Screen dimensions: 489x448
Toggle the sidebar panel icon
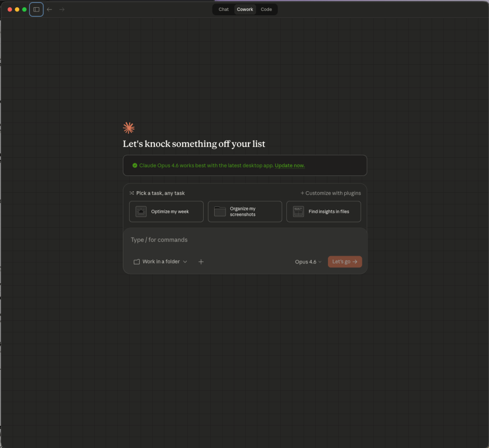[36, 10]
